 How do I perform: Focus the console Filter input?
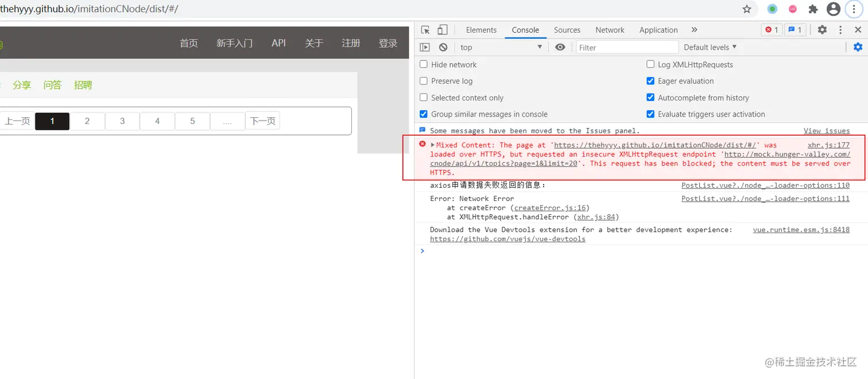[x=627, y=47]
